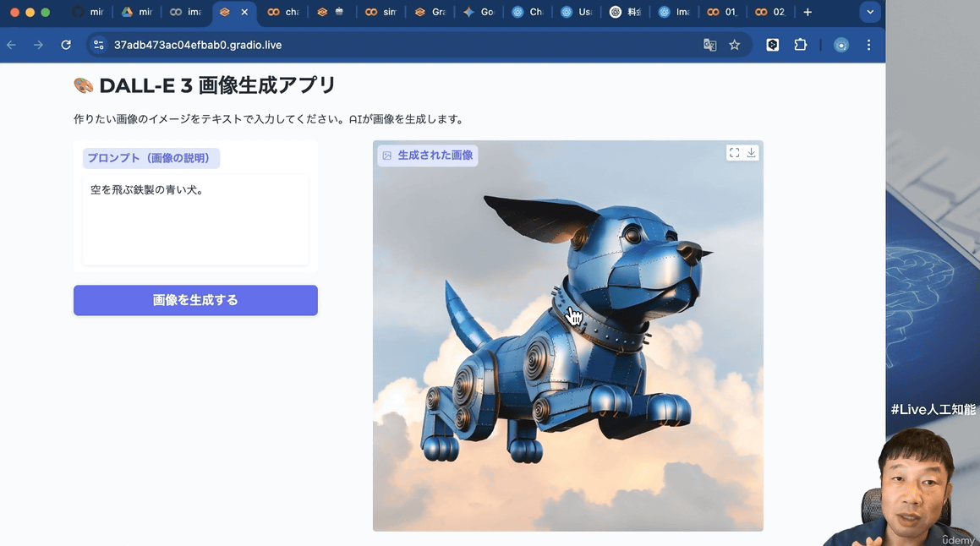Screen dimensions: 980x546
Task: Click the translate page icon in address bar
Action: tap(710, 45)
